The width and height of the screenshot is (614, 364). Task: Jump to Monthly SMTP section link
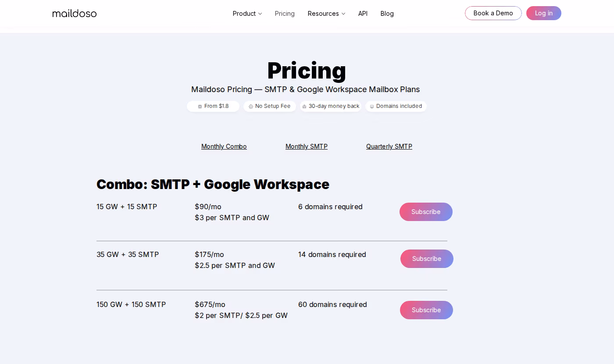point(307,146)
